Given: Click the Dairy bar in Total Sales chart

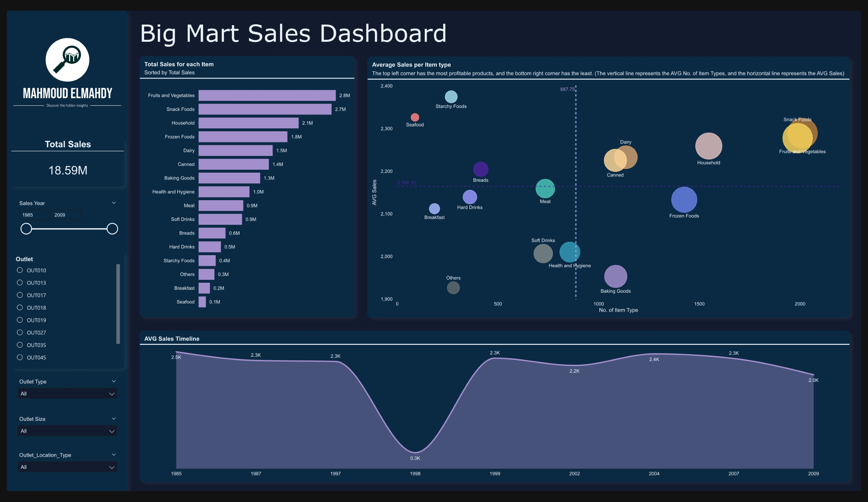Looking at the screenshot, I should click(x=235, y=151).
